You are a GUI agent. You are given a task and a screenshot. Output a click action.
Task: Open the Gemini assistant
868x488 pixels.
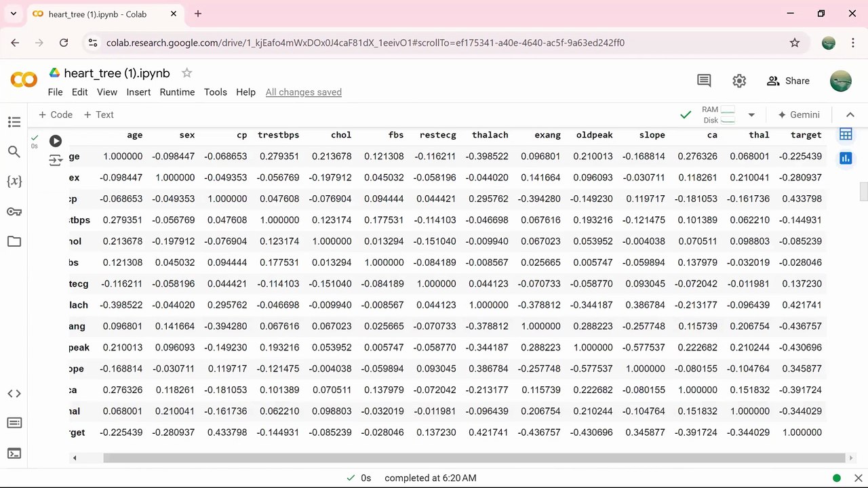click(x=799, y=115)
